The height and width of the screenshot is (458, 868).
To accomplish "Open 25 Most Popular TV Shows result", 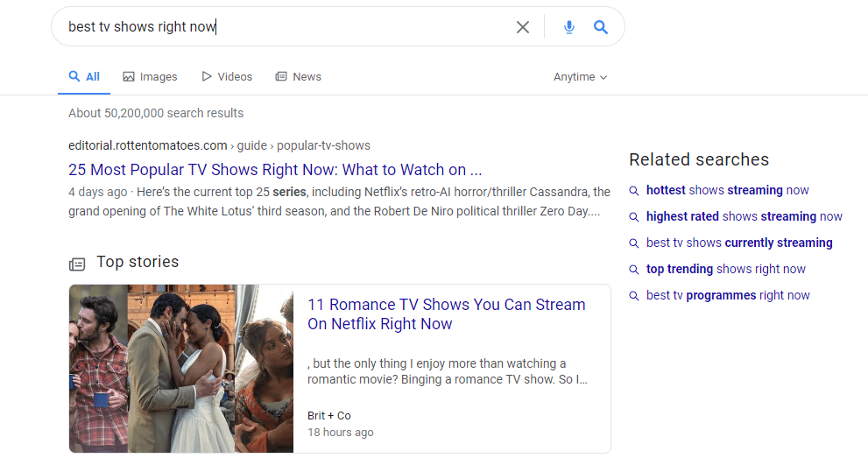I will pos(275,170).
